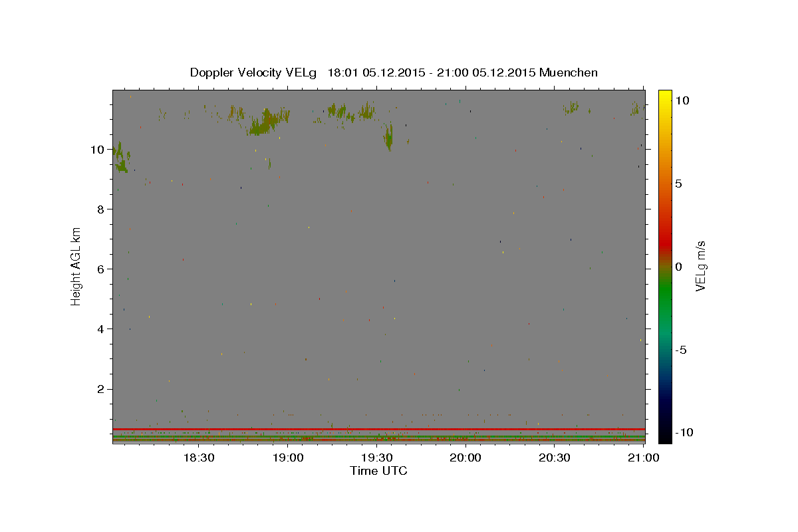Viewport: 798px width, 532px height.
Task: Click the height tick label 8
Action: coord(100,209)
